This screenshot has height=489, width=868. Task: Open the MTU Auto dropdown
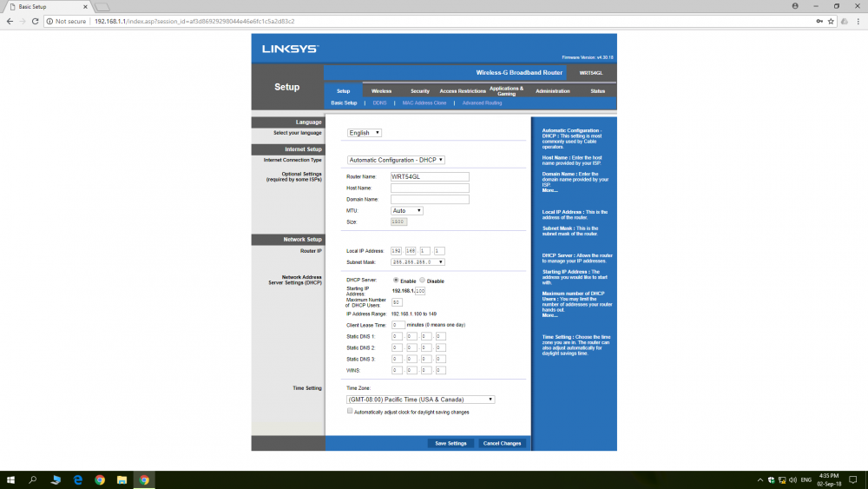(407, 210)
